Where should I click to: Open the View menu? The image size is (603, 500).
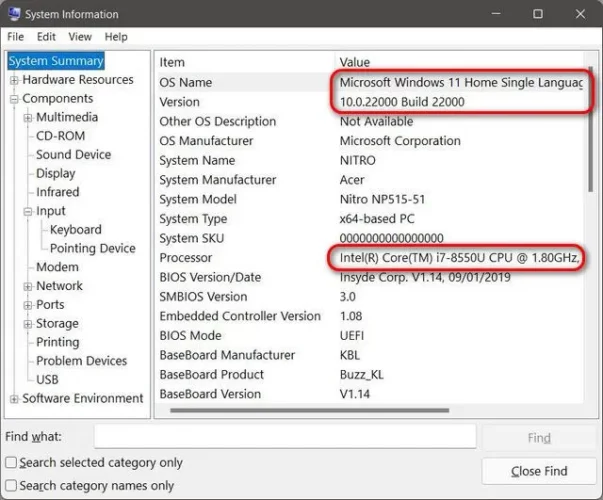click(x=80, y=37)
